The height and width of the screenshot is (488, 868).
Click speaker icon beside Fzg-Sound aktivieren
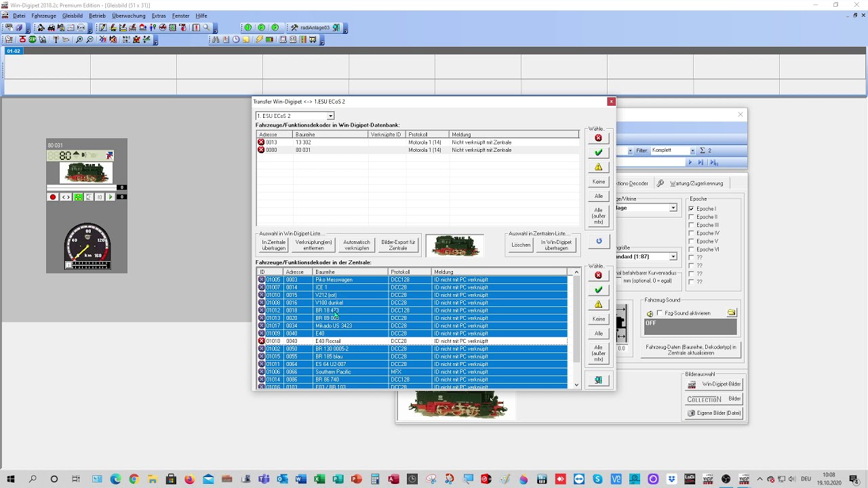[x=650, y=313]
